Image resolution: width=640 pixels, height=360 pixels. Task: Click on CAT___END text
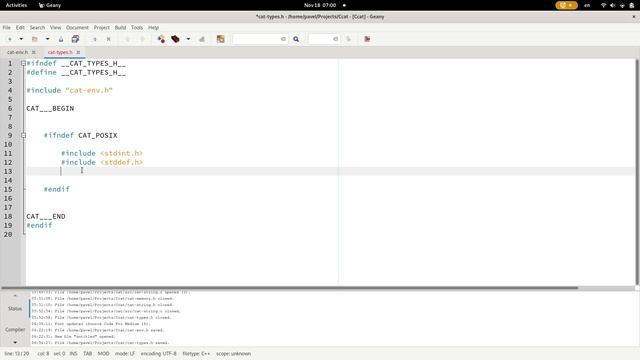[46, 216]
